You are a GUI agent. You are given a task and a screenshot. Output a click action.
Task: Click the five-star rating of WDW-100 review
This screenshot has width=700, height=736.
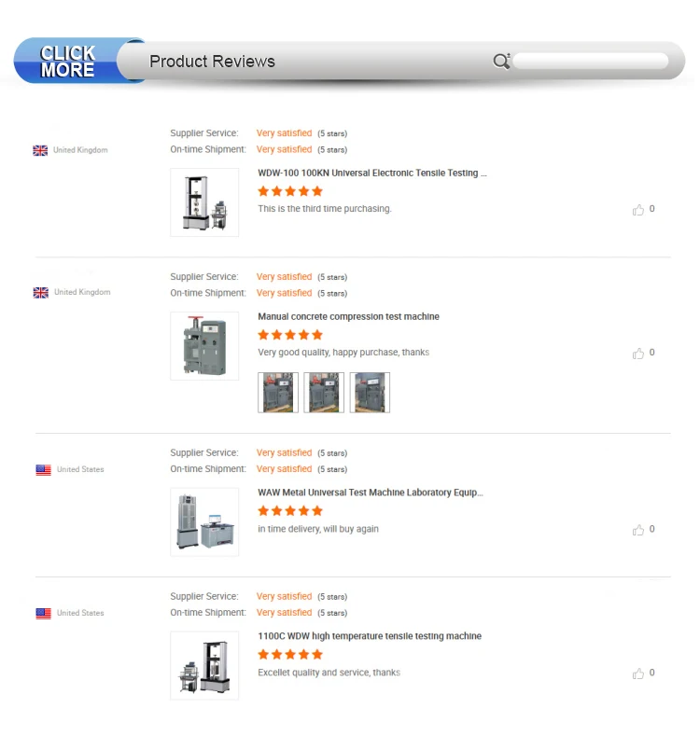pos(290,191)
